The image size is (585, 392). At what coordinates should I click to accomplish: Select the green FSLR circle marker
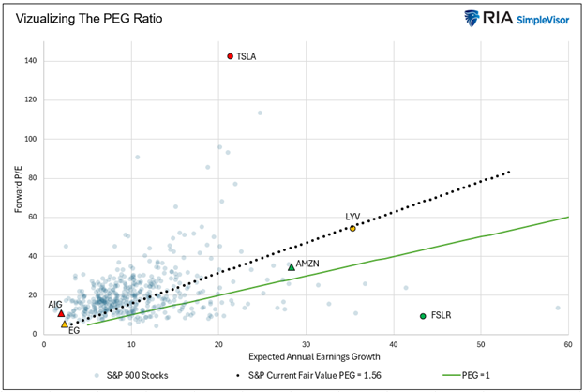tap(423, 316)
